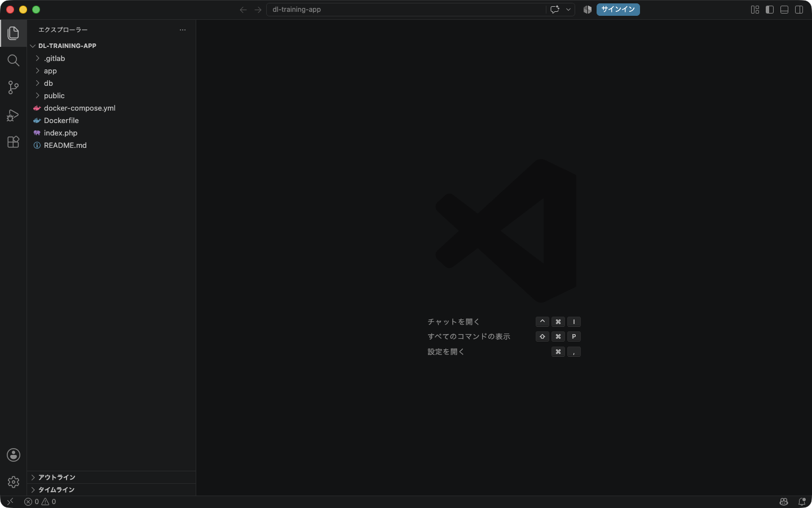This screenshot has height=508, width=812.
Task: Click the Copilot status icon in status bar
Action: pyautogui.click(x=784, y=502)
